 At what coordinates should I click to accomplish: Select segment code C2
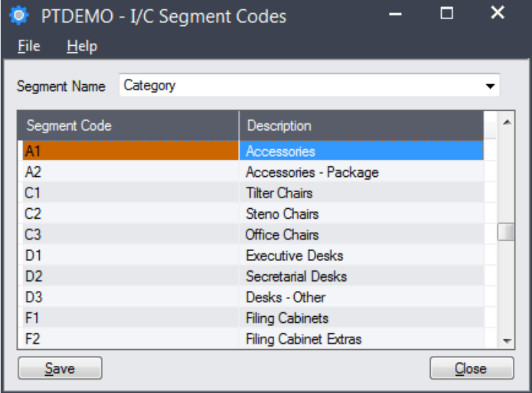pyautogui.click(x=131, y=213)
